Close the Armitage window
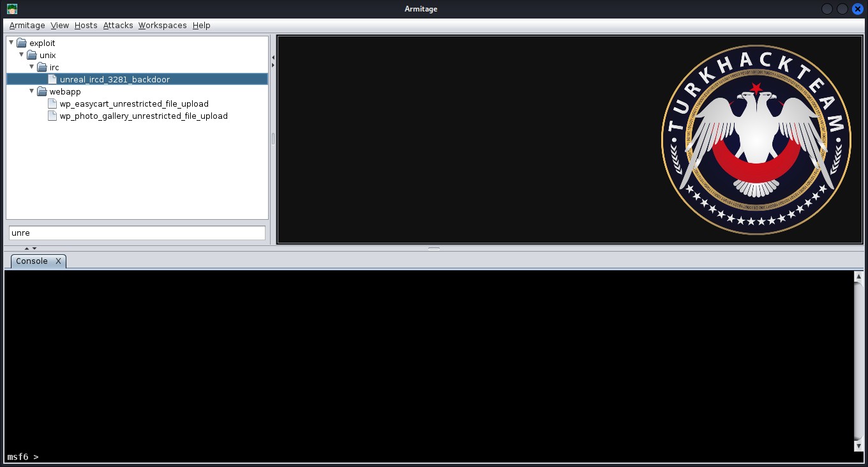868x467 pixels. [858, 9]
